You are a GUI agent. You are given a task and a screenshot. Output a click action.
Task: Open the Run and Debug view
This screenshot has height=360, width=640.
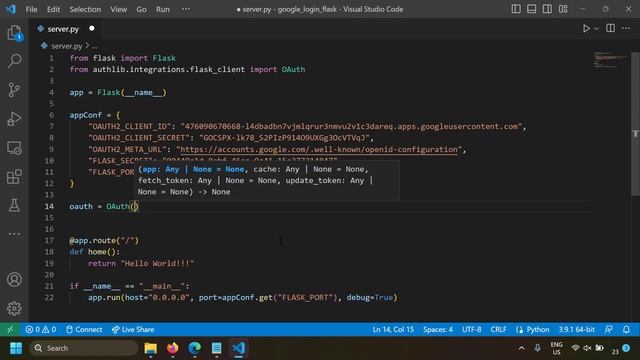click(14, 119)
